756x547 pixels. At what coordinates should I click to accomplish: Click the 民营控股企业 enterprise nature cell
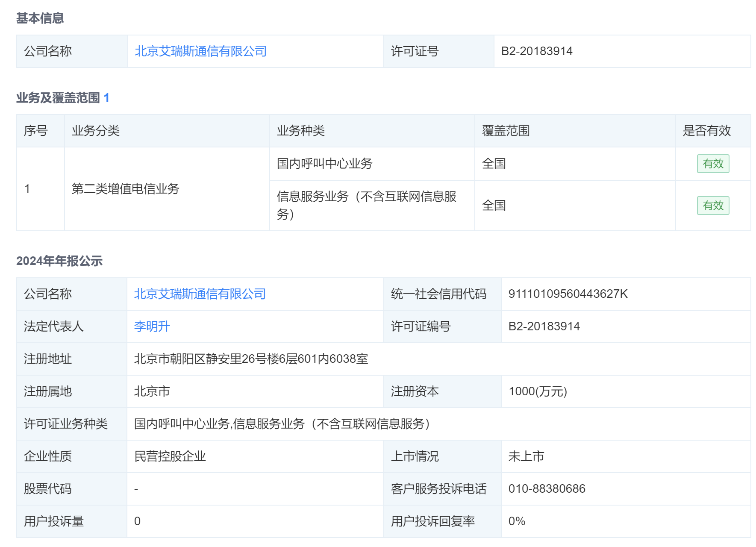[170, 456]
